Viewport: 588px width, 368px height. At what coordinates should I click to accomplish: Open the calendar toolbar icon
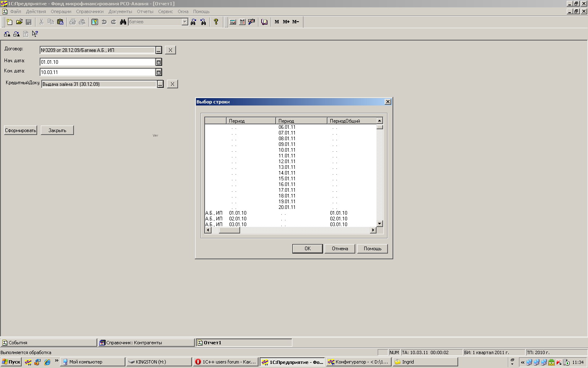click(242, 22)
